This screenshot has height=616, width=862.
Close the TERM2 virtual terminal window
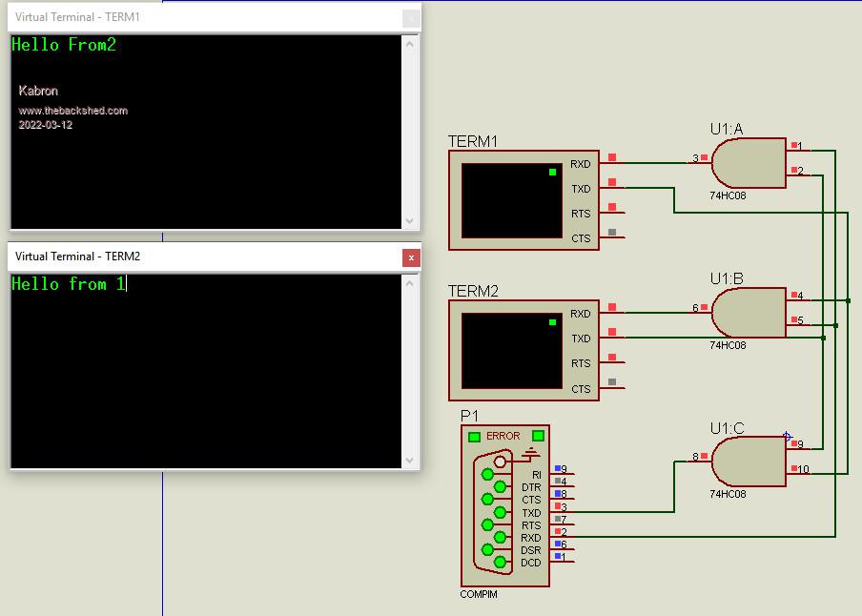pos(411,257)
